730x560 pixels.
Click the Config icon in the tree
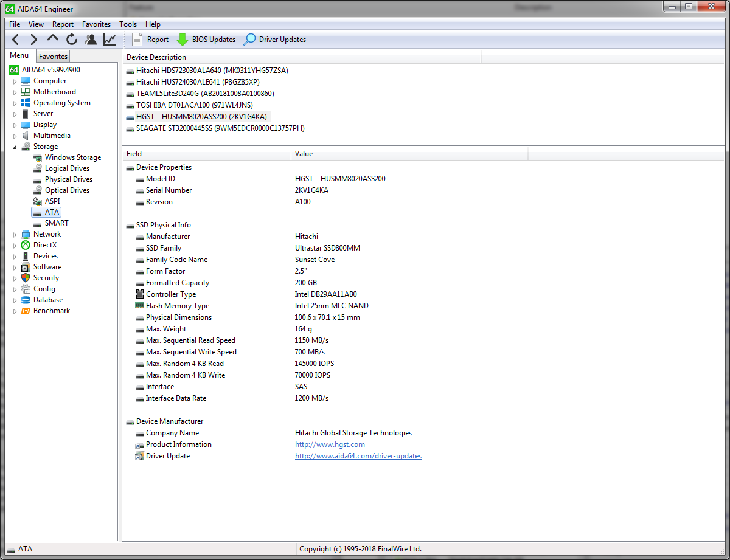coord(26,289)
